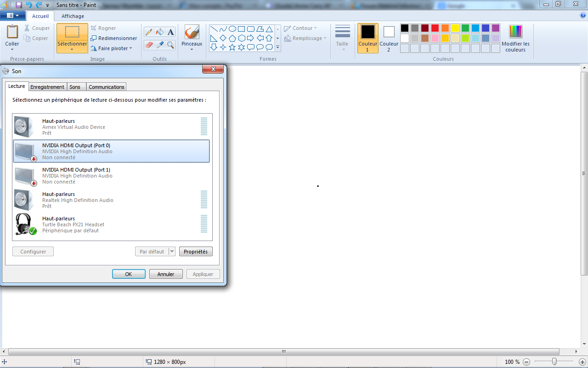Image resolution: width=588 pixels, height=368 pixels.
Task: Select the Text tool
Action: point(170,32)
